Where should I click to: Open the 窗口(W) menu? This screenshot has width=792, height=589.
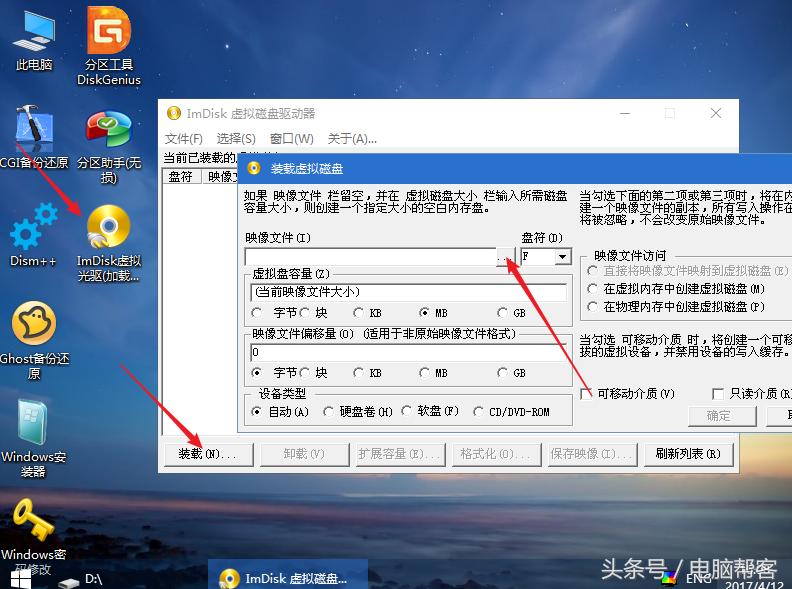click(291, 138)
